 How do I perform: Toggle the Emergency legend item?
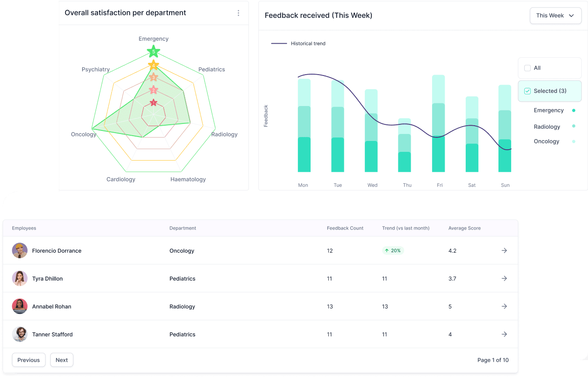(549, 110)
